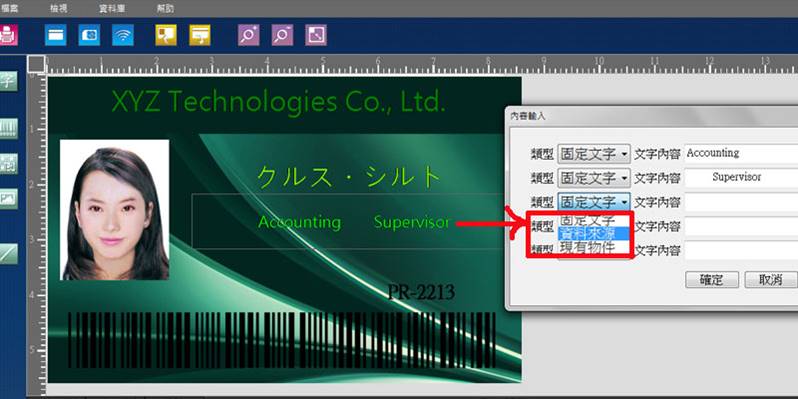Screen dimensions: 798x399
Task: Select the text tool (字) in sidebar
Action: (8, 81)
